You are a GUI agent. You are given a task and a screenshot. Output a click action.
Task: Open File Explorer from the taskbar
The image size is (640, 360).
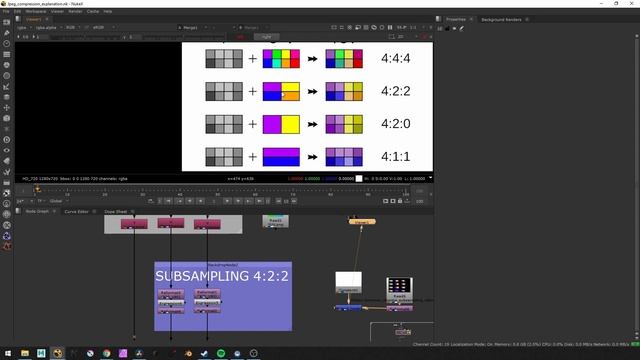point(25,353)
